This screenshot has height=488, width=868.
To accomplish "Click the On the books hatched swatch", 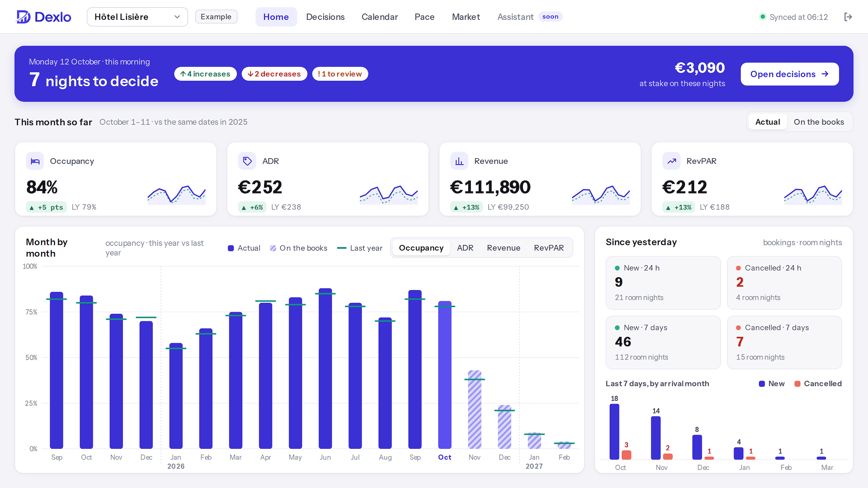I will pos(273,248).
